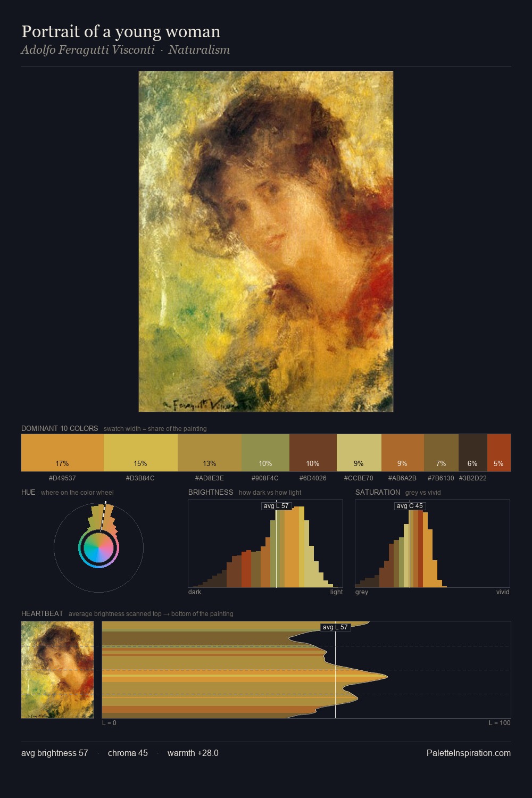Open the main portrait painting image
The width and height of the screenshot is (532, 798).
266,242
